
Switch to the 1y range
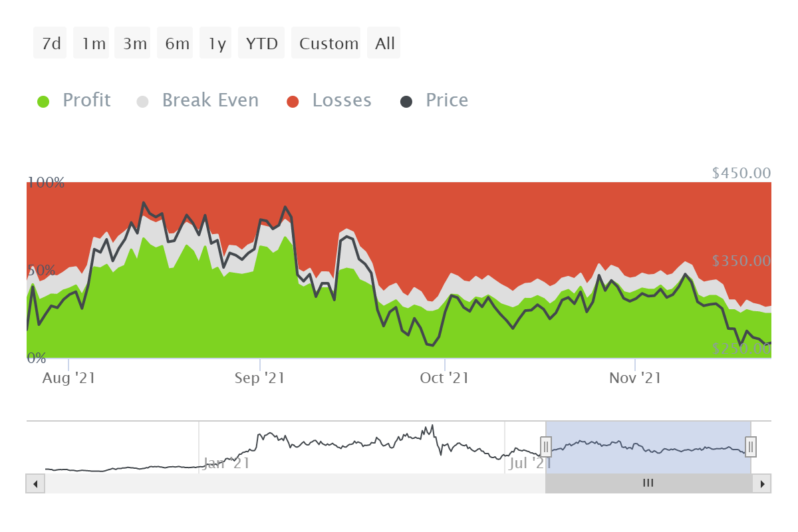pos(215,43)
